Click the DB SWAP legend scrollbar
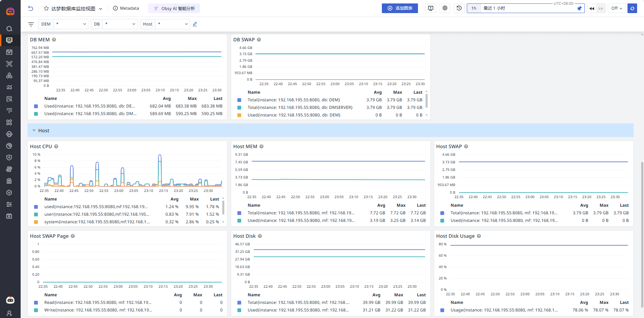This screenshot has height=318, width=644. [x=427, y=101]
